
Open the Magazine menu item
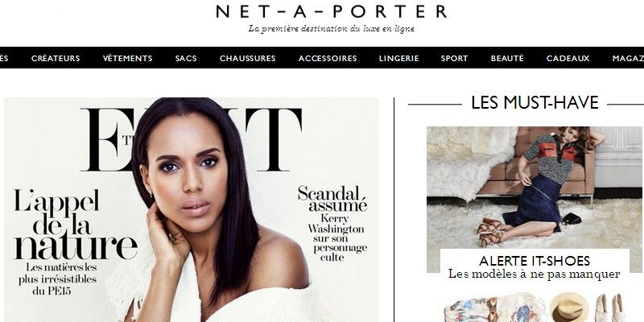[x=628, y=58]
